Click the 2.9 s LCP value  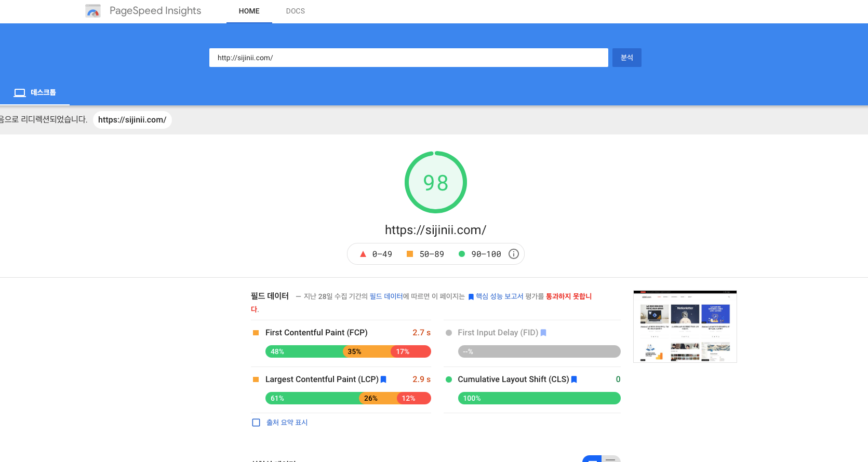[422, 379]
